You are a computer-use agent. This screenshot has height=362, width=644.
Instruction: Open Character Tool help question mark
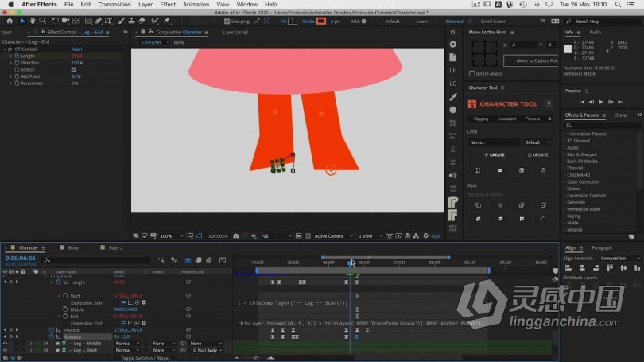click(x=549, y=104)
